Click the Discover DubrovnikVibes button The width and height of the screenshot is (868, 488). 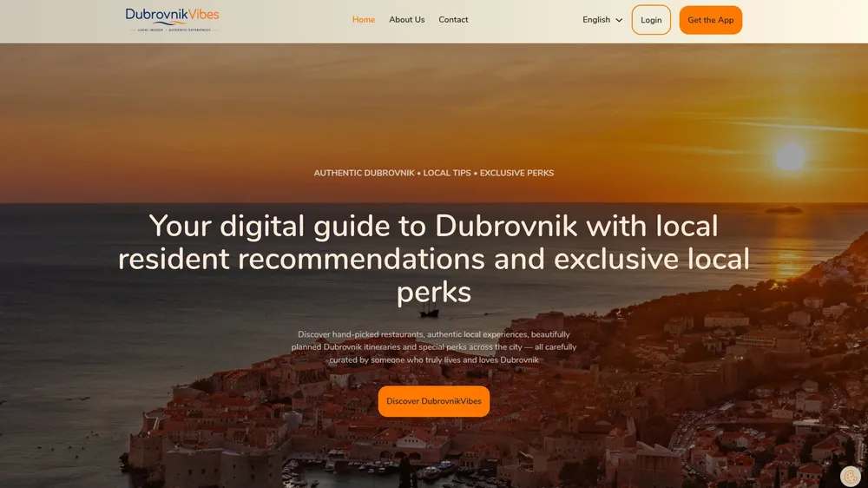pos(434,401)
